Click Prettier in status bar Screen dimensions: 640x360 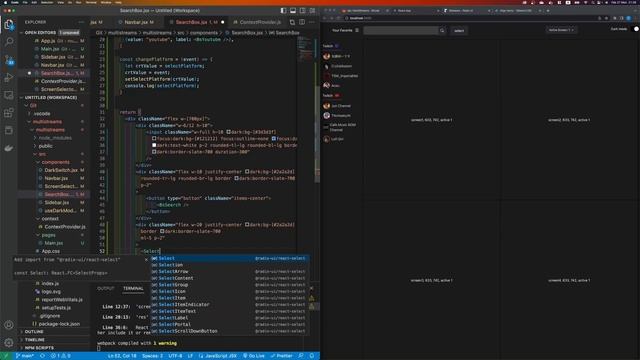(x=282, y=356)
